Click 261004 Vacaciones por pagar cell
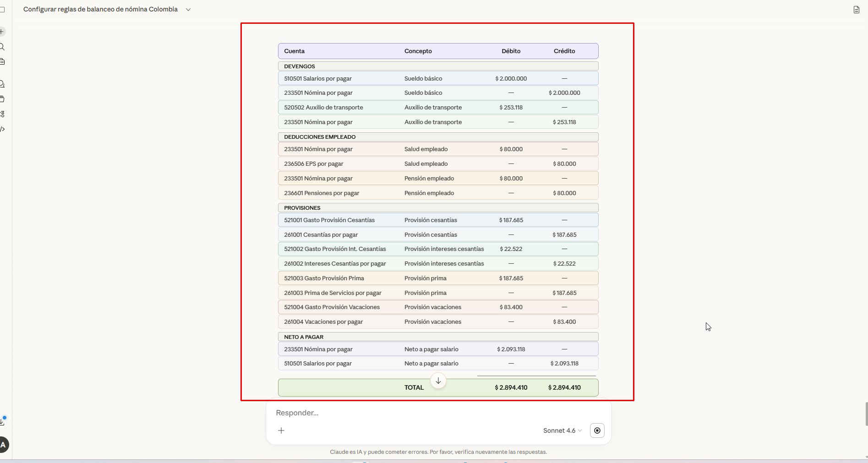This screenshot has height=463, width=868. pyautogui.click(x=323, y=321)
